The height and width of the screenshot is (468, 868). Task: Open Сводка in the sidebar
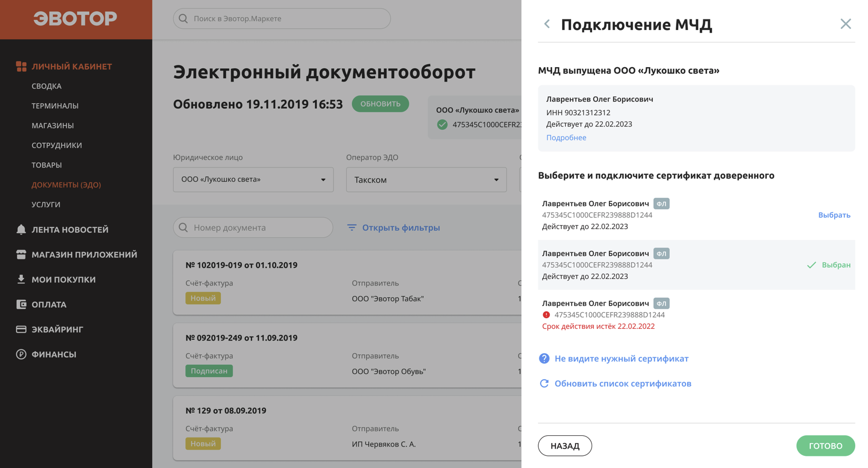pyautogui.click(x=47, y=86)
